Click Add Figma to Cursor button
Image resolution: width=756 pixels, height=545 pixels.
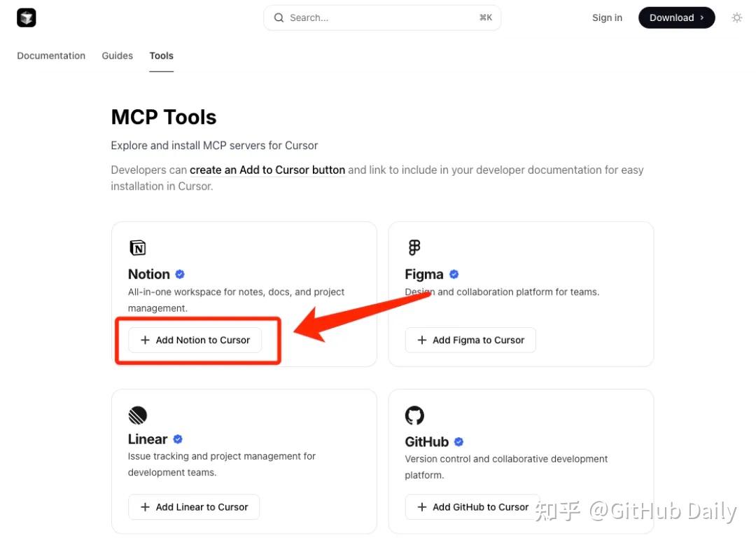coord(470,340)
